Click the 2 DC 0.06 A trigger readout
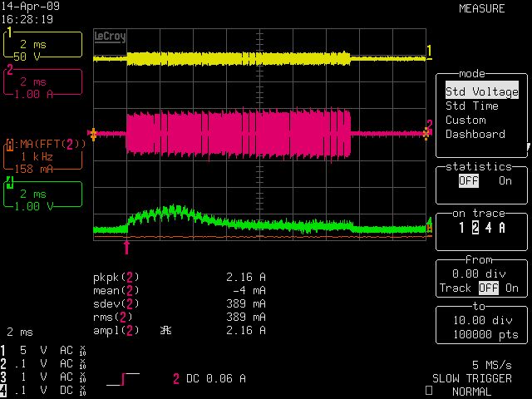 click(x=209, y=379)
